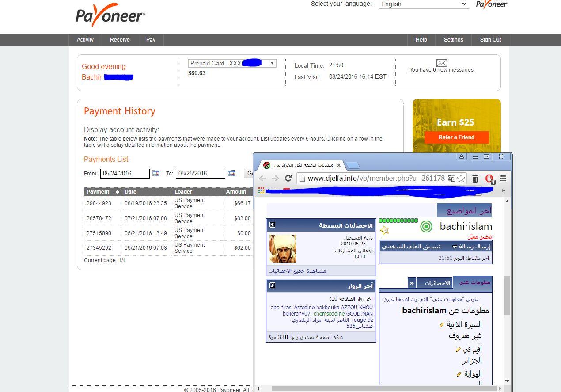
Task: Click the Chrome user profile icon
Action: (462, 156)
